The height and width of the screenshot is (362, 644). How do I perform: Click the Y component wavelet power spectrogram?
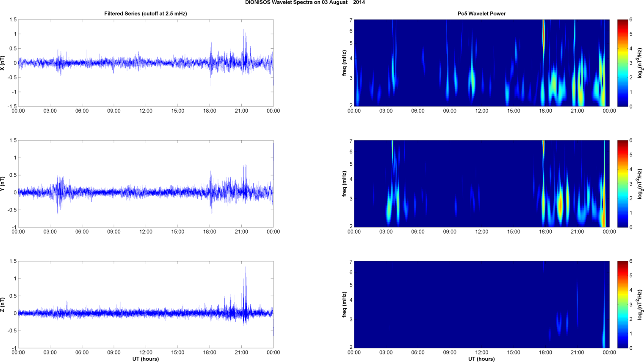pos(481,184)
